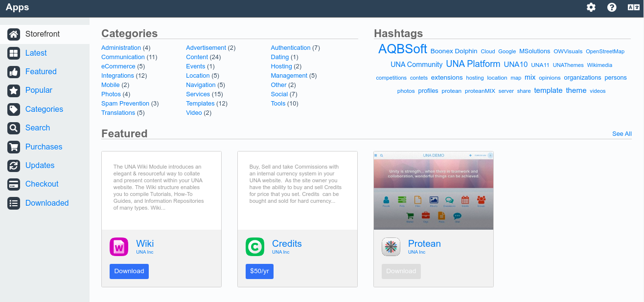Open the Latest sidebar menu item

click(x=36, y=53)
